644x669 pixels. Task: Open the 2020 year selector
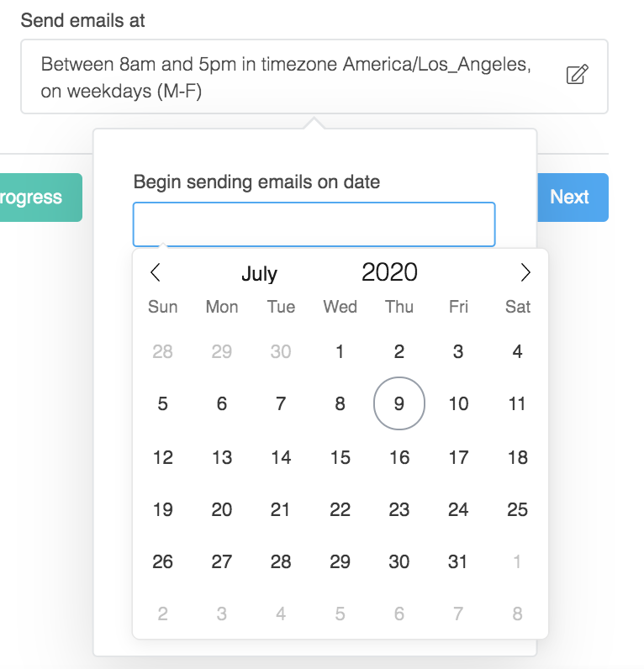[x=389, y=271]
